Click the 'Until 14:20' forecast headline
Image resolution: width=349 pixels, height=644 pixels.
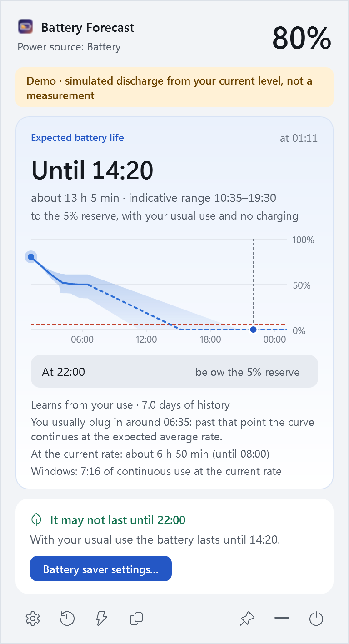click(92, 170)
